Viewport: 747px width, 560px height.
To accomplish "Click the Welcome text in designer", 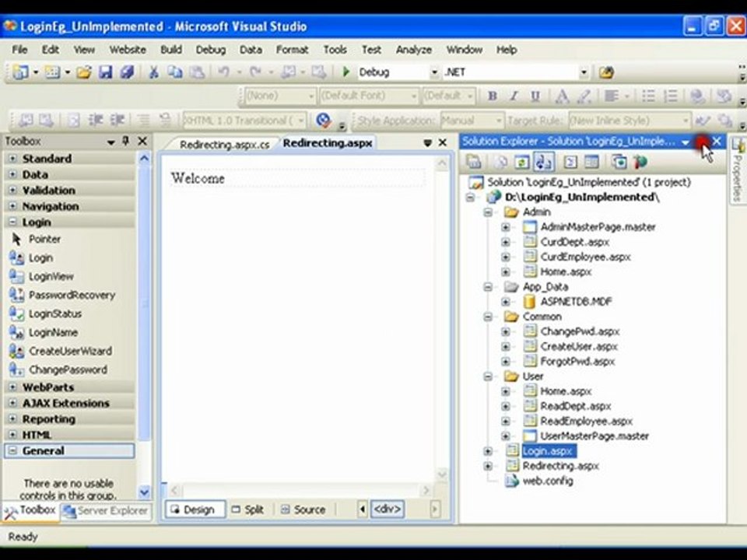I will (x=198, y=178).
